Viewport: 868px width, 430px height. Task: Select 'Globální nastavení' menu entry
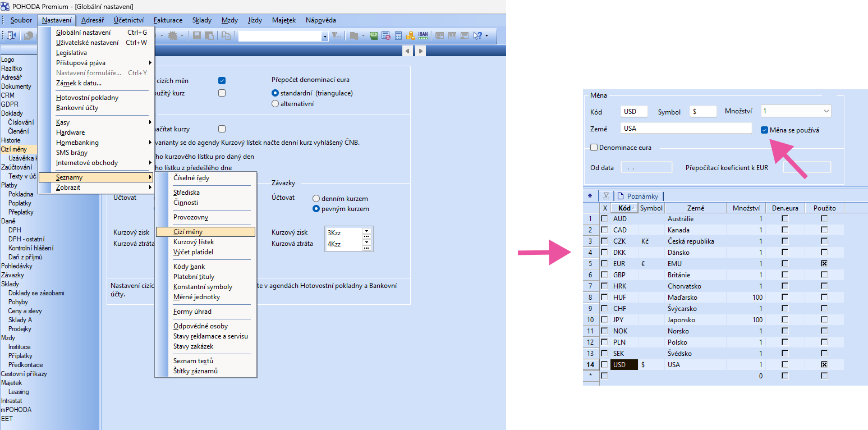tap(95, 33)
